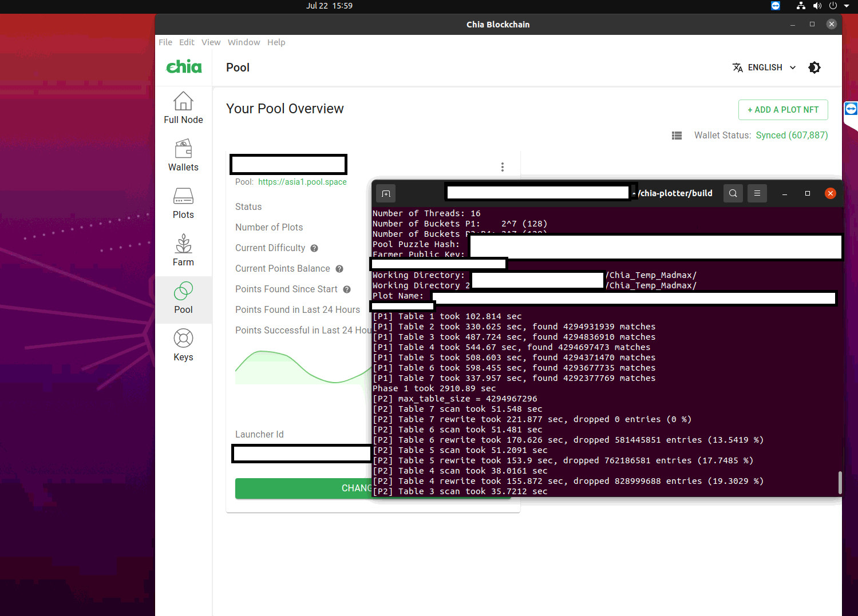
Task: Click the network status tray icon
Action: pyautogui.click(x=801, y=6)
